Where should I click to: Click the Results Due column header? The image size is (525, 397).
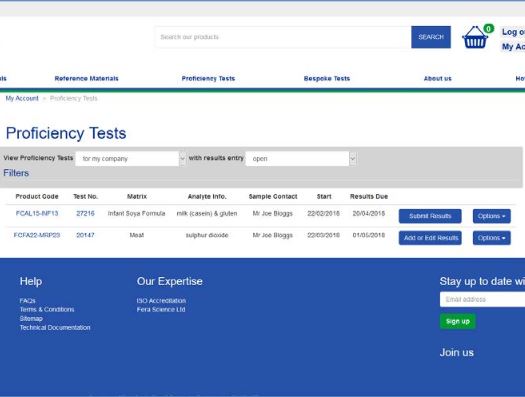click(x=369, y=196)
